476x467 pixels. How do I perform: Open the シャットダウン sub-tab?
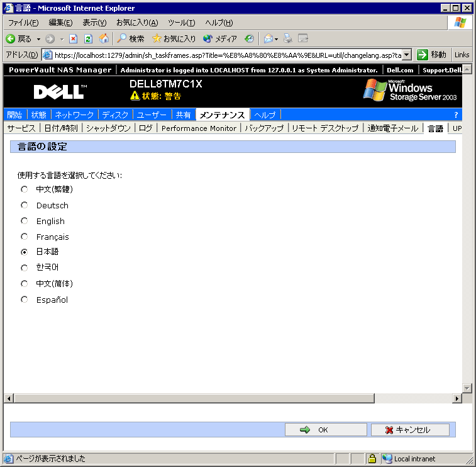pos(108,128)
